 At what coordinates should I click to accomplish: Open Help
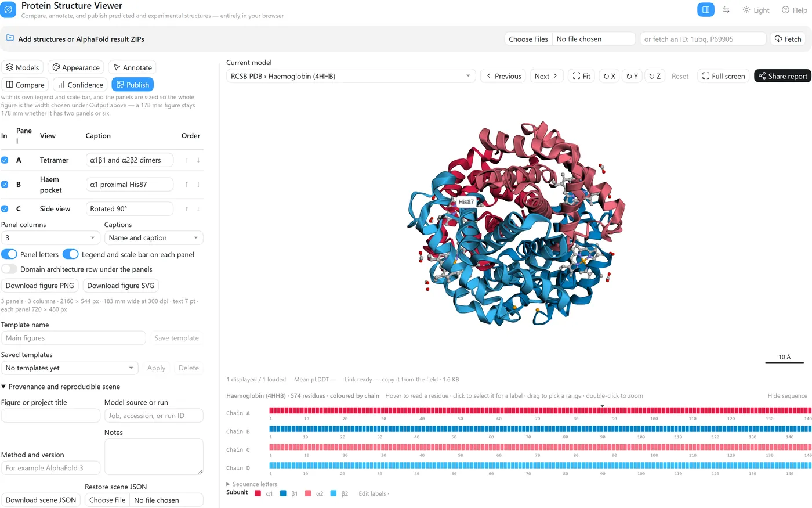tap(794, 10)
